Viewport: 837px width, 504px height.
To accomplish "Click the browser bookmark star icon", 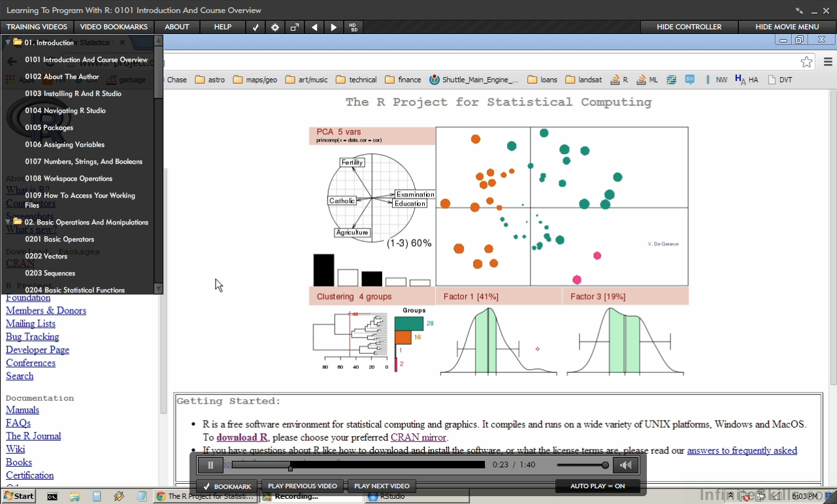I will click(806, 62).
